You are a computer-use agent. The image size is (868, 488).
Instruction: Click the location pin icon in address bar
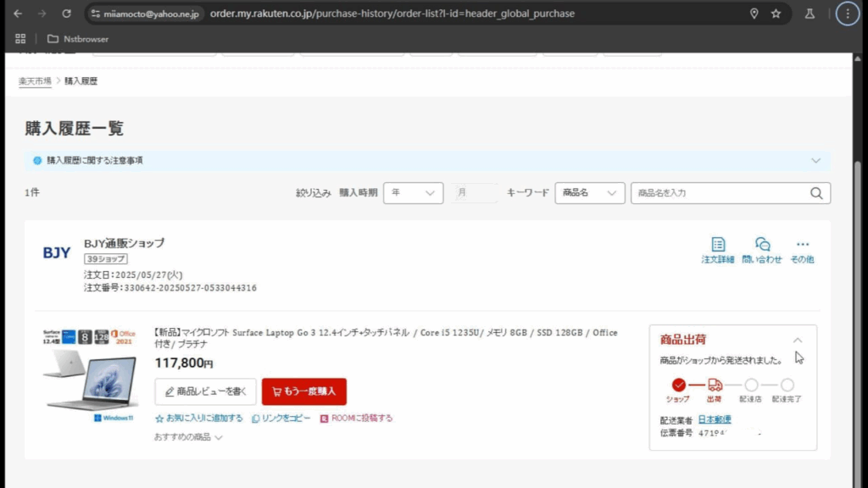point(754,14)
